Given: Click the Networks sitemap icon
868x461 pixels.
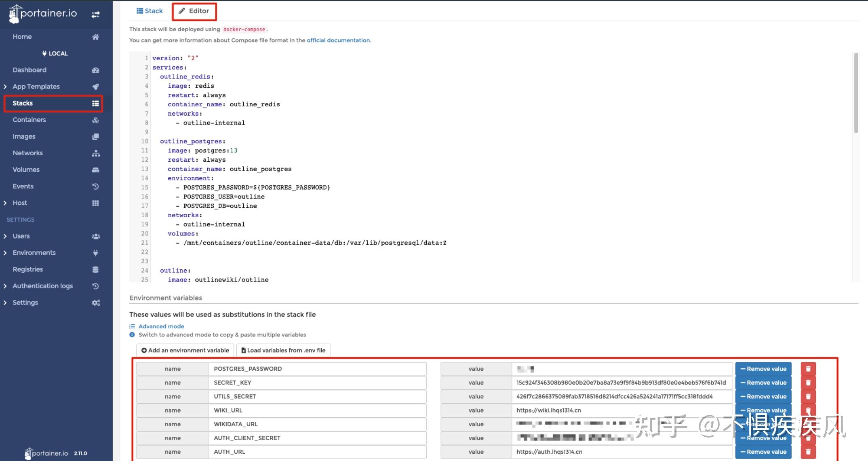Looking at the screenshot, I should (x=95, y=153).
